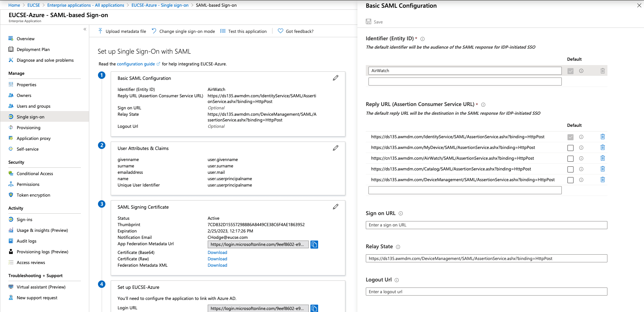Show info icon next to Sign on URL

401,213
